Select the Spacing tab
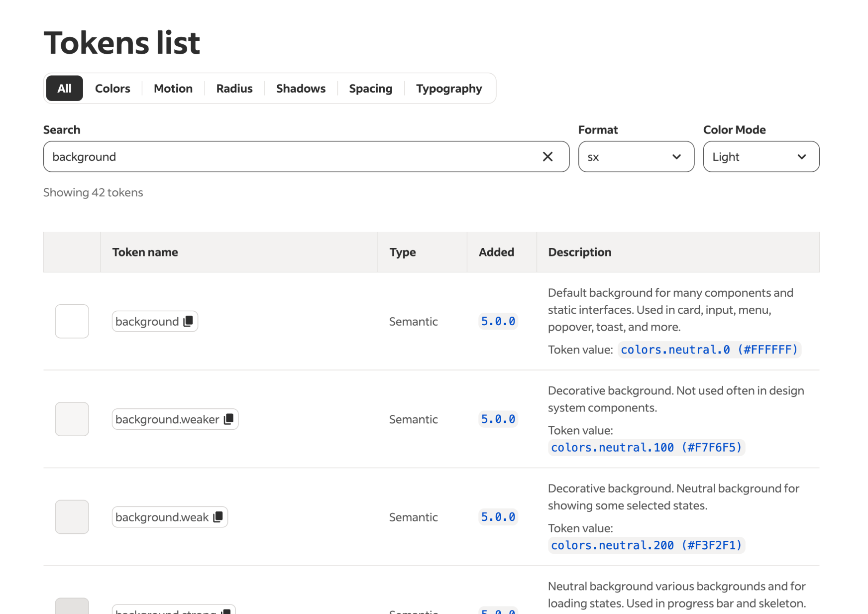Image resolution: width=868 pixels, height=614 pixels. pos(371,88)
